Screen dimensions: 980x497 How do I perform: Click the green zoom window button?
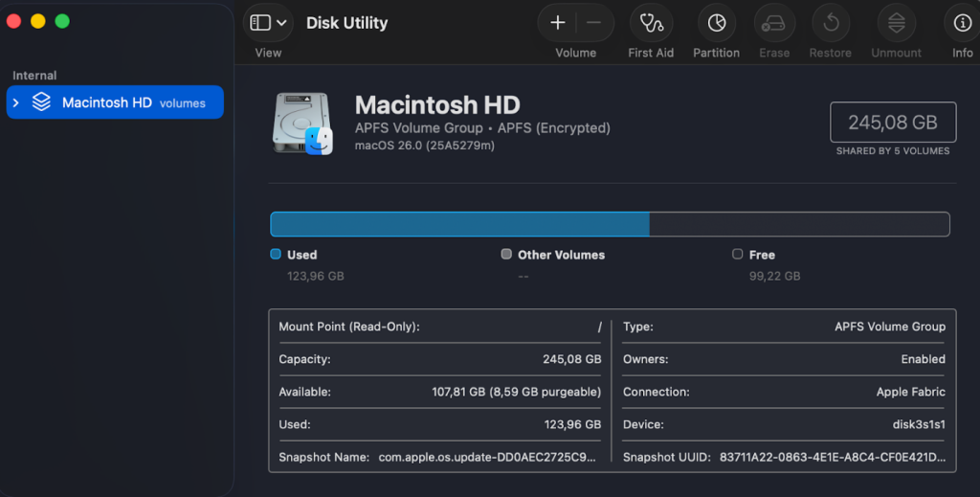[62, 21]
